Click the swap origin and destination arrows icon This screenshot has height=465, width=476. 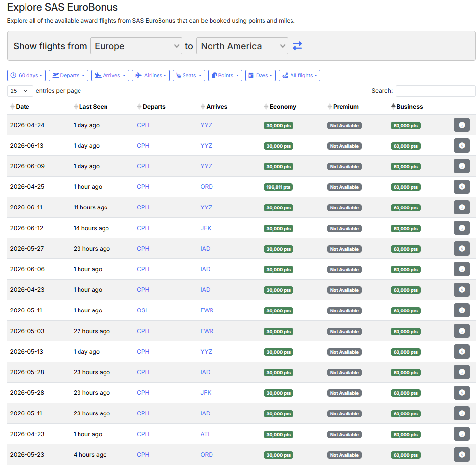(x=297, y=46)
